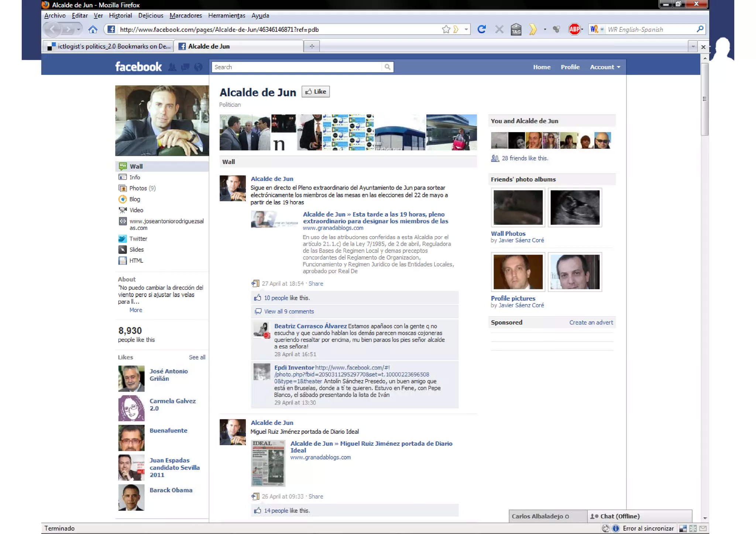Open the Herramientas menu
The image size is (756, 534).
(x=227, y=15)
